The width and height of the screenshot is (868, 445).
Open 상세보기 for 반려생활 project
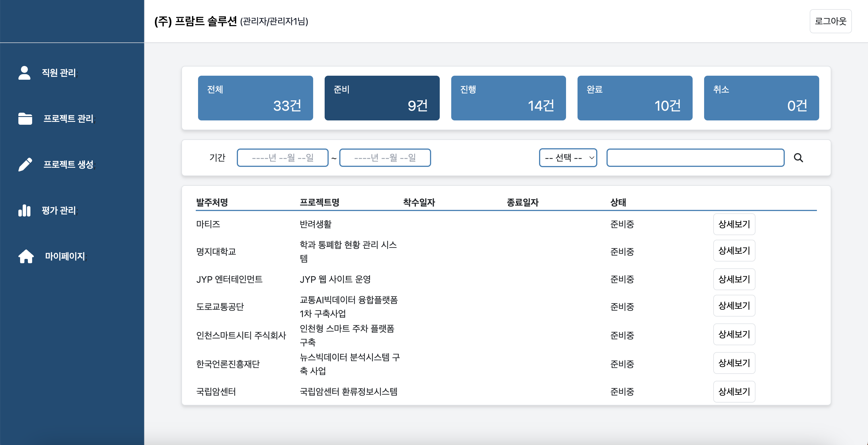pos(734,224)
